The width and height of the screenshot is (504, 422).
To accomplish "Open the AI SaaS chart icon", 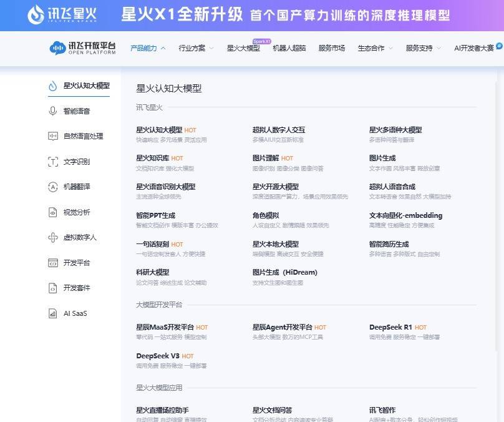I will pyautogui.click(x=53, y=313).
